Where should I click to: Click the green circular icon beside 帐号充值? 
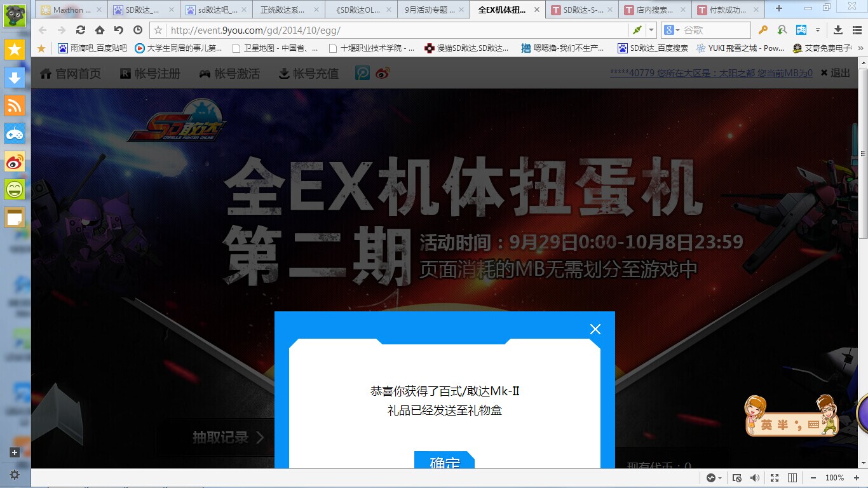tap(362, 74)
